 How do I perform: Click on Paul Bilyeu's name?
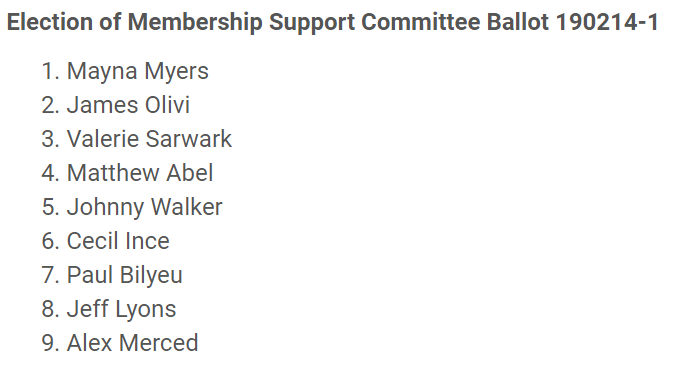click(x=125, y=275)
